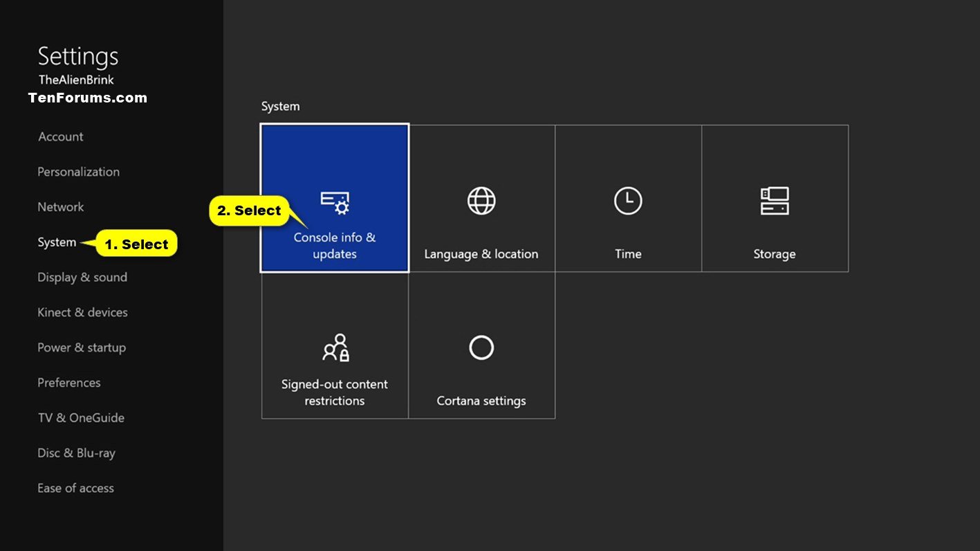Image resolution: width=980 pixels, height=551 pixels.
Task: Click the System section heading
Action: coord(280,107)
